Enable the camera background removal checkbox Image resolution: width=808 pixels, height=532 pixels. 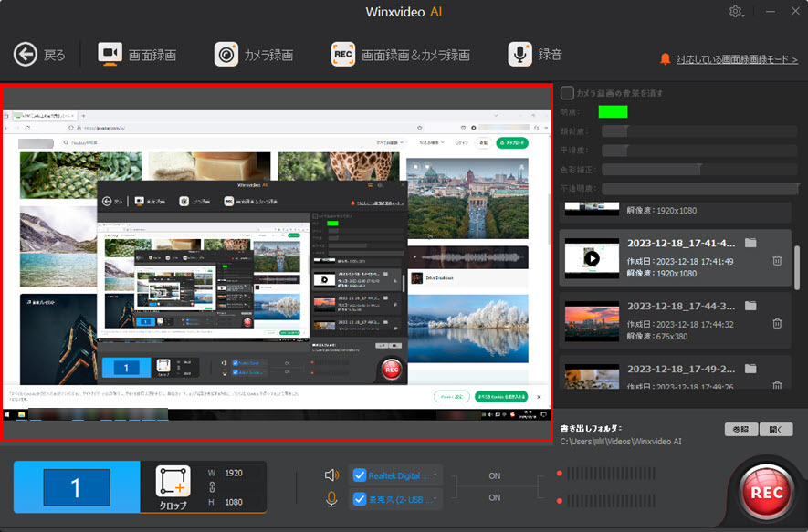coord(567,93)
